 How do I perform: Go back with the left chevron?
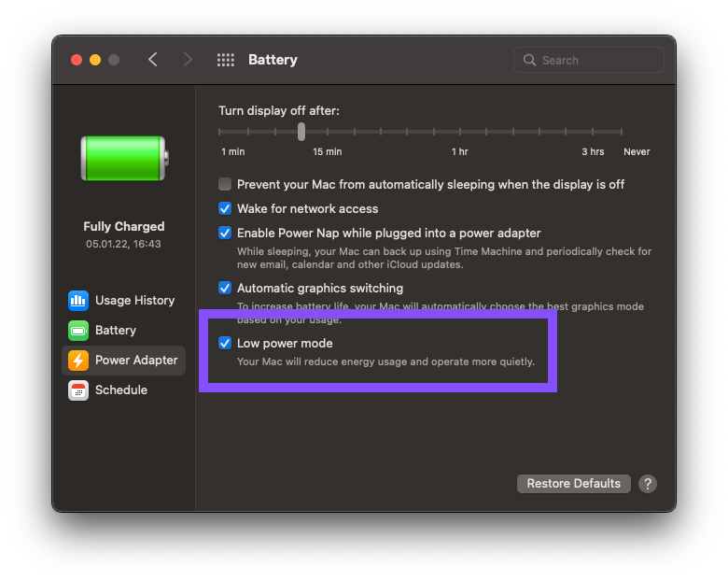click(x=153, y=60)
